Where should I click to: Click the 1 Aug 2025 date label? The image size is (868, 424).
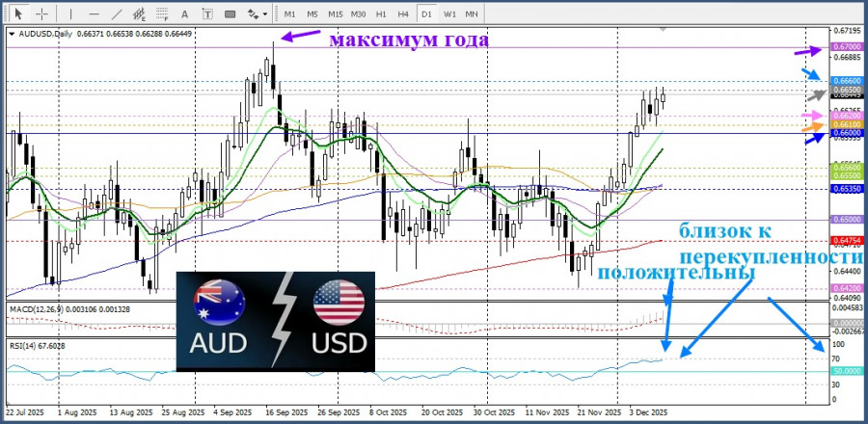tap(76, 413)
